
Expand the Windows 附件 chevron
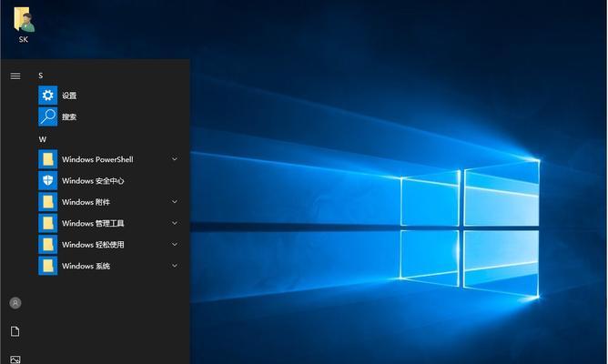(175, 202)
